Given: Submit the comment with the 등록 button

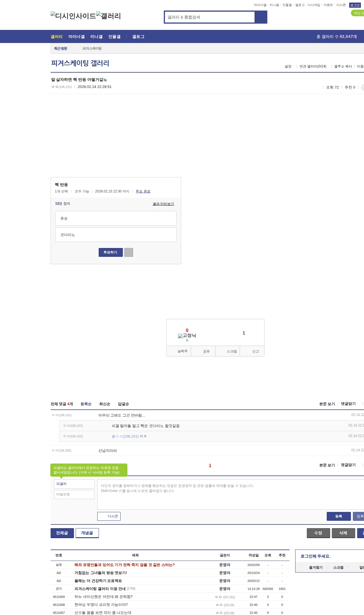Looking at the screenshot, I should pos(339,516).
